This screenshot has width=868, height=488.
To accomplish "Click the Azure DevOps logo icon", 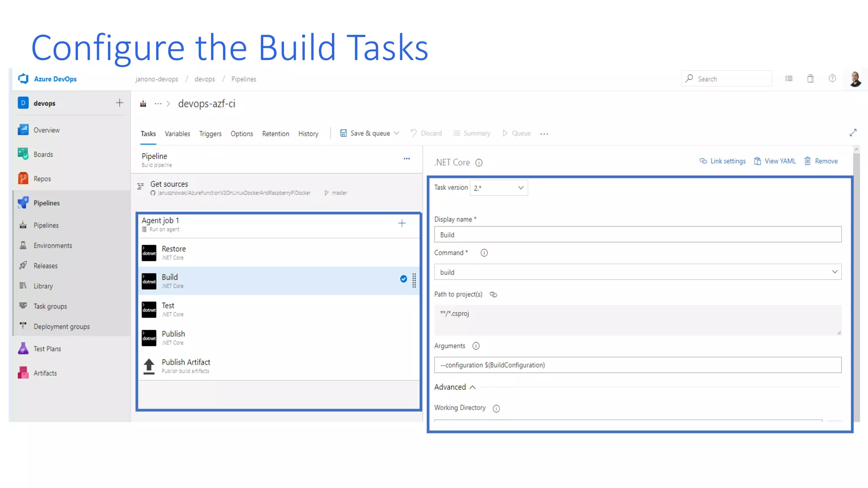I will click(x=23, y=79).
